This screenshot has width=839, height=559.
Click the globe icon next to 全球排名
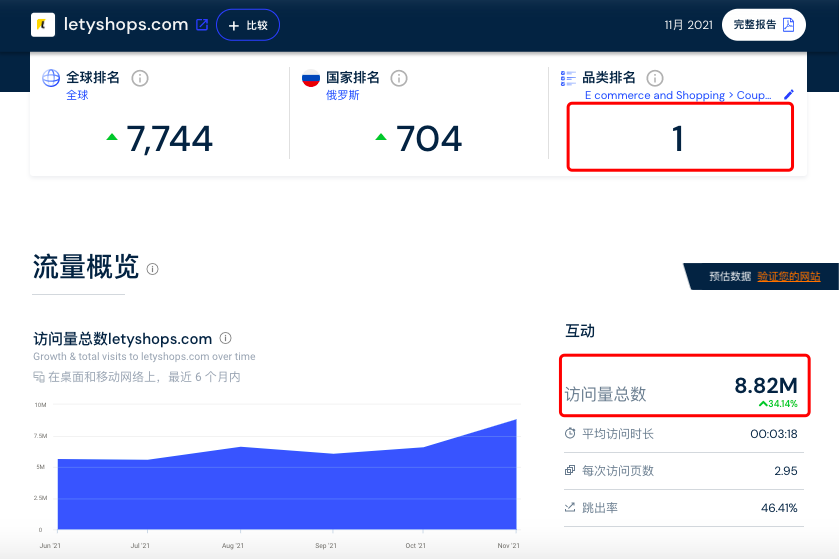click(x=51, y=78)
